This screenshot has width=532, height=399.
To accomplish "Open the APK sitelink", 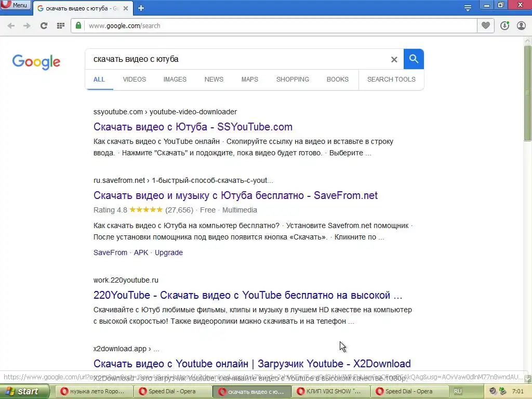I will point(141,252).
